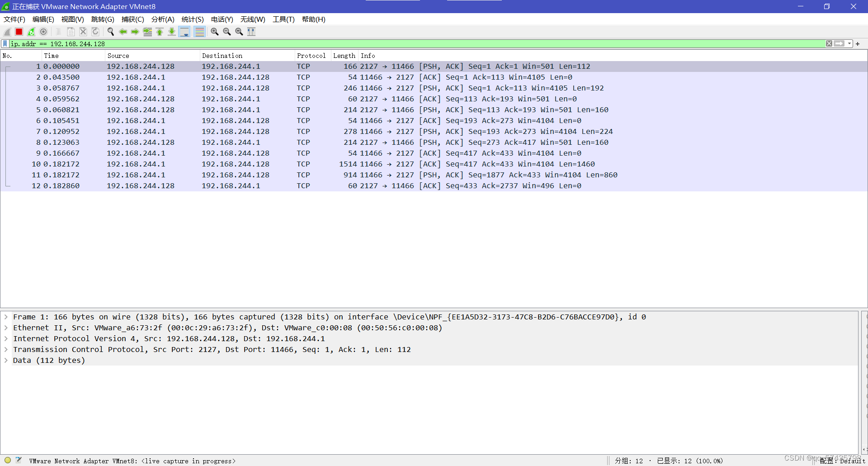The width and height of the screenshot is (868, 466).
Task: Jump to the last packet
Action: (x=172, y=32)
